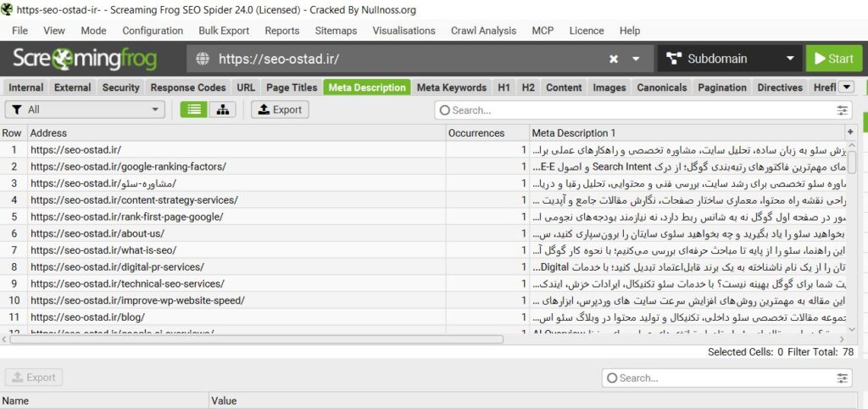
Task: Switch to the H2 tab
Action: pos(528,87)
